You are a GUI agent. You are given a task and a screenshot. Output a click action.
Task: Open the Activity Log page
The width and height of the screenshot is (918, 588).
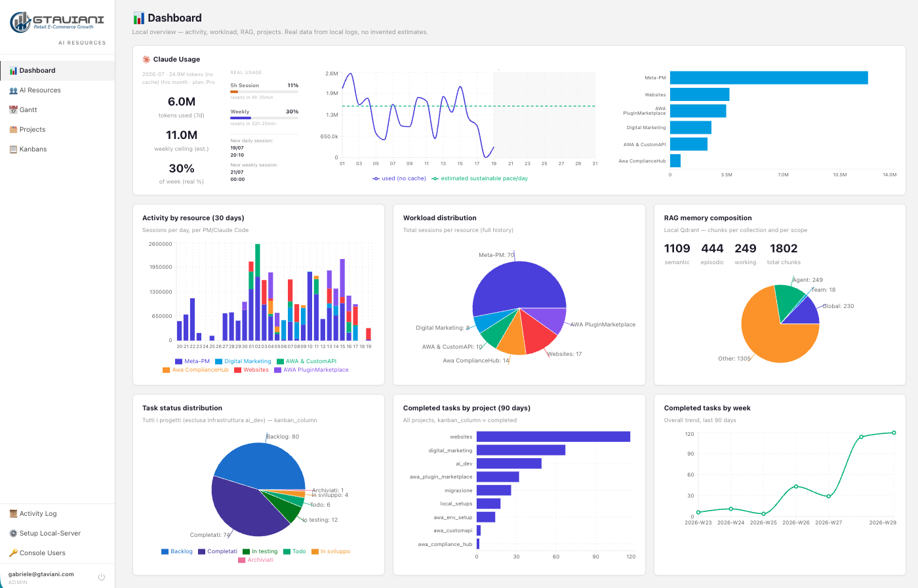coord(58,514)
